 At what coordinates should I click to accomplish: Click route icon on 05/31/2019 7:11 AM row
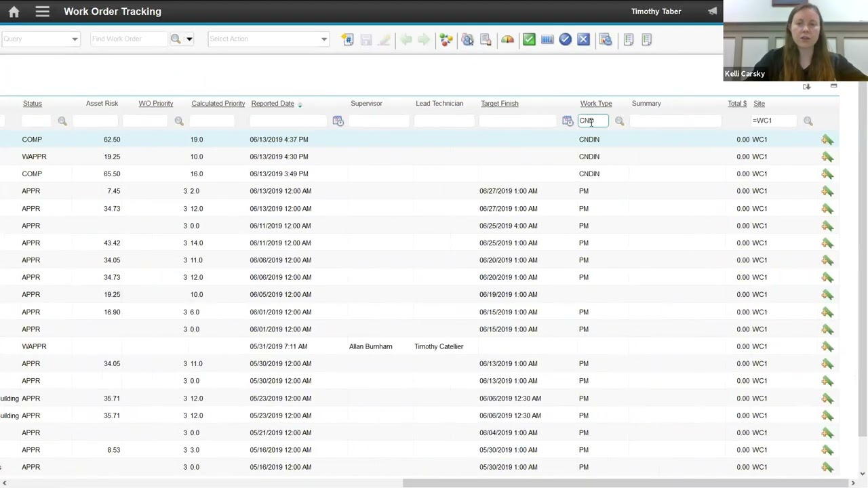(x=827, y=346)
